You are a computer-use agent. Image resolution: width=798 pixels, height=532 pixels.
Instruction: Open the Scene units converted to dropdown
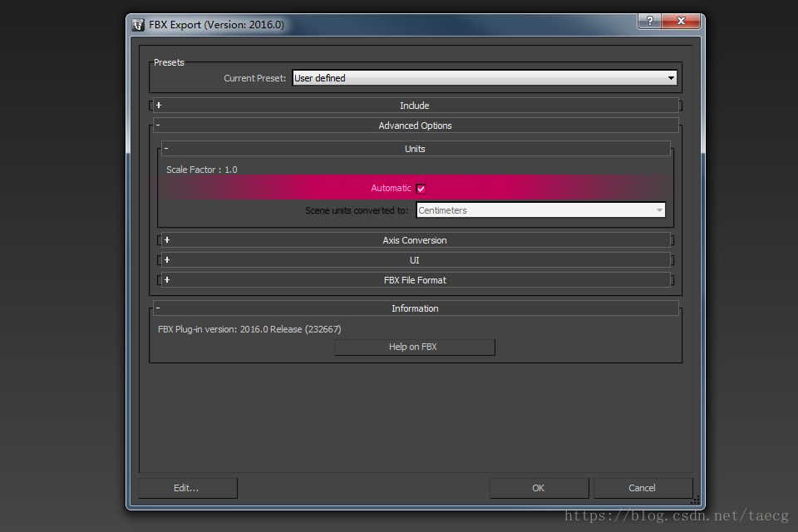coord(540,210)
